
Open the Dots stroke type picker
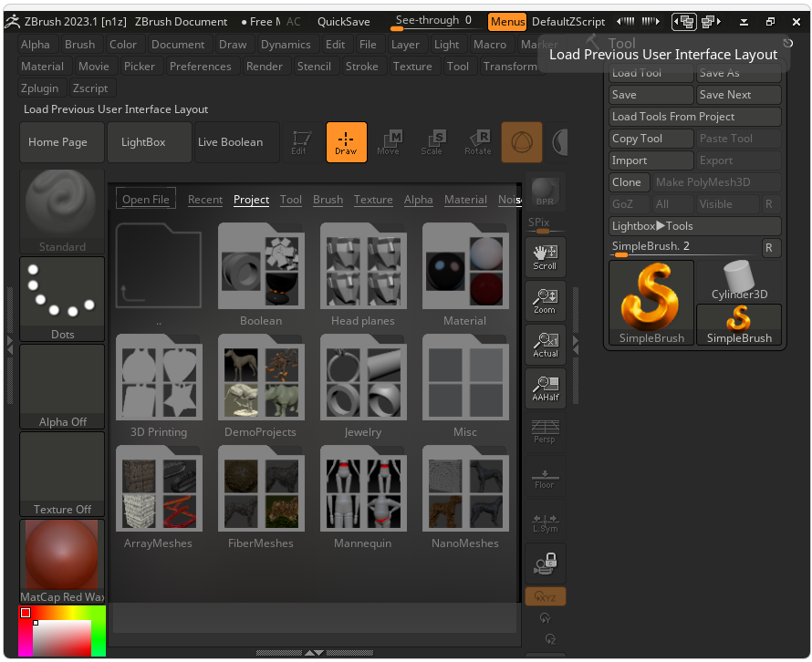(x=62, y=298)
